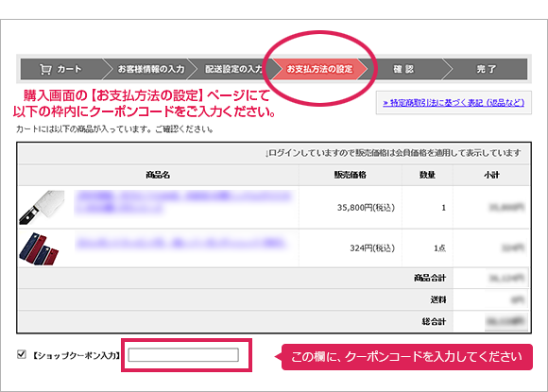The height and width of the screenshot is (392, 548).
Task: Click the 数量 column header
Action: [427, 175]
